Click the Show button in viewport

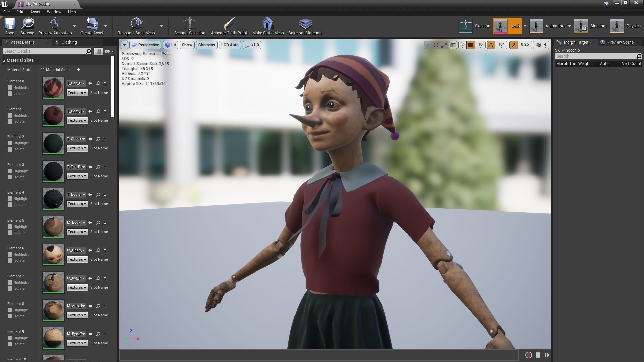187,45
